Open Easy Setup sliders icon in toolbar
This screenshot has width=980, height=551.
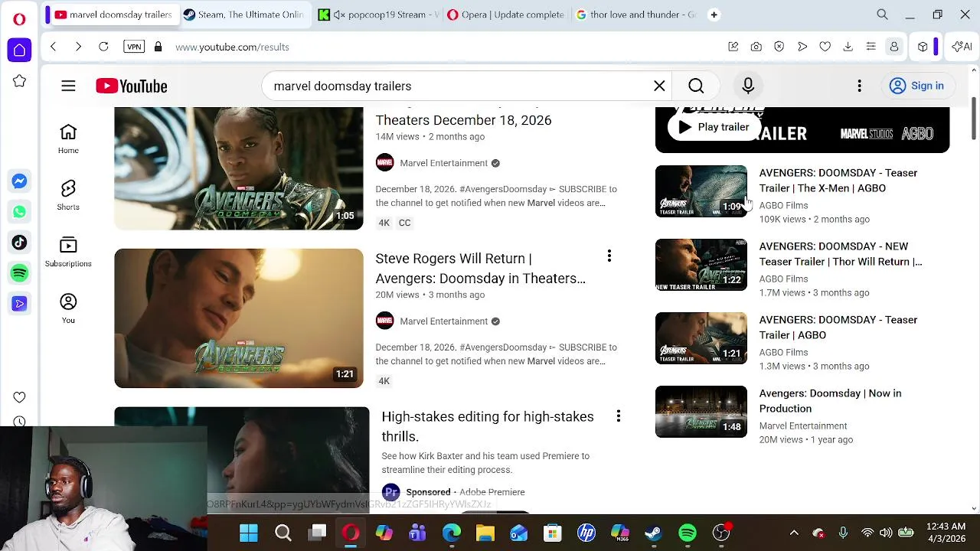click(x=871, y=47)
